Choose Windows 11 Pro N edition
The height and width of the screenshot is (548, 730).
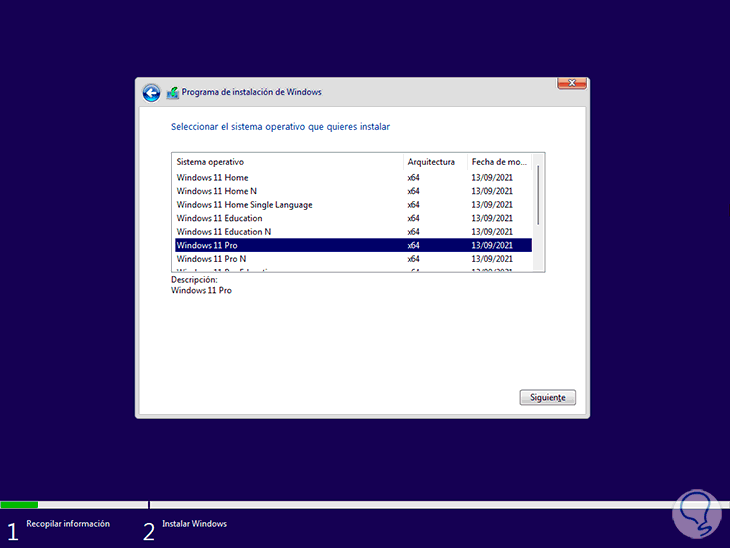click(x=353, y=259)
